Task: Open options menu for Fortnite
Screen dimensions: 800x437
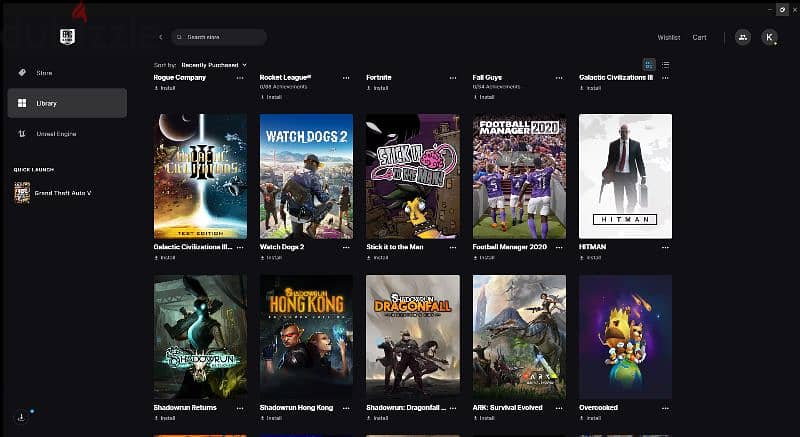Action: tap(453, 78)
